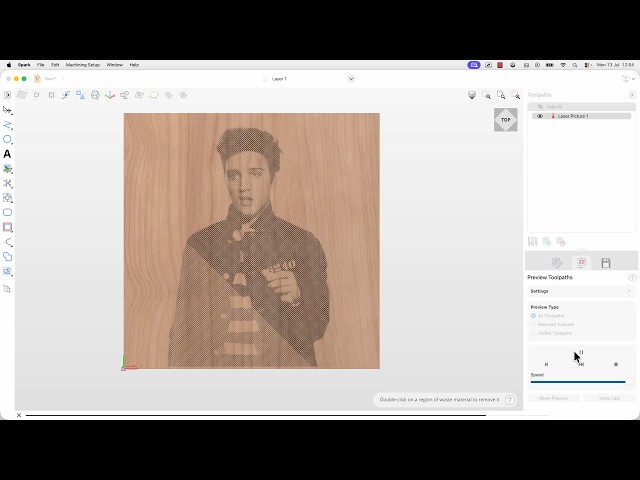Toggle visibility eye of Laser Picture 1

click(x=540, y=116)
